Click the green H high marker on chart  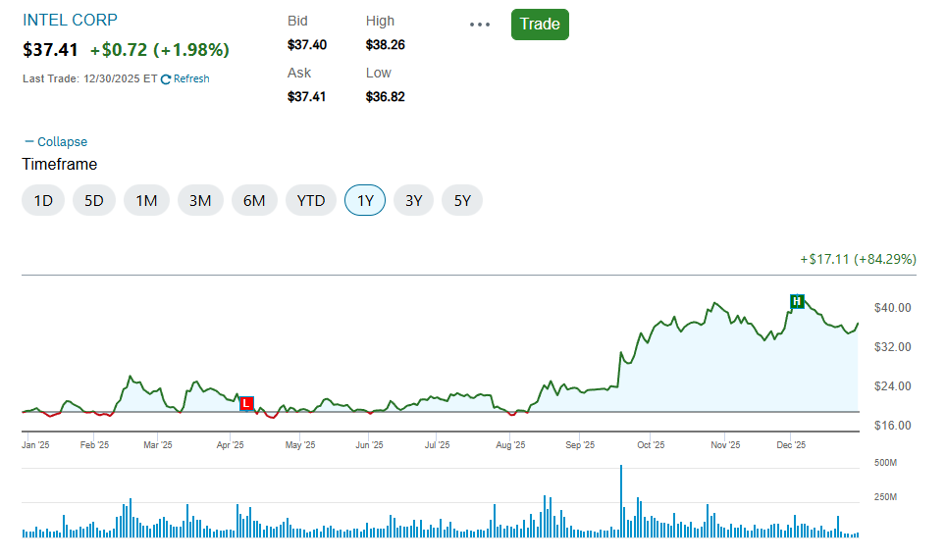[x=797, y=301]
